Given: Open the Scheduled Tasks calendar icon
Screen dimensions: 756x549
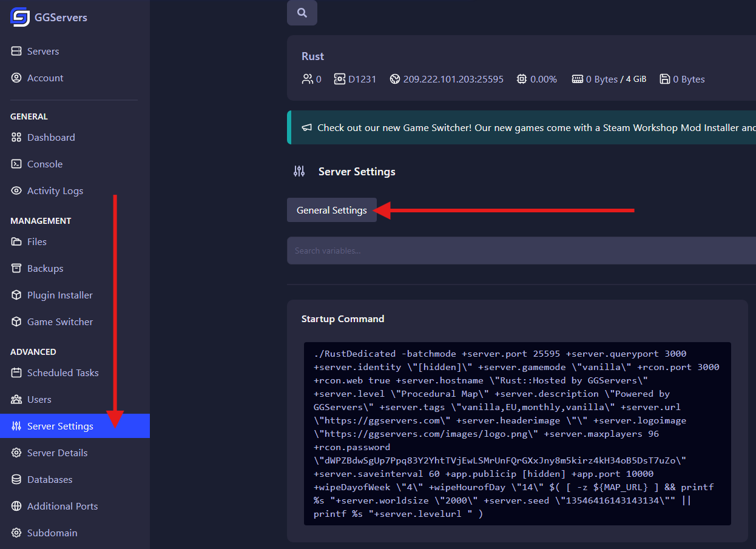Looking at the screenshot, I should click(16, 372).
